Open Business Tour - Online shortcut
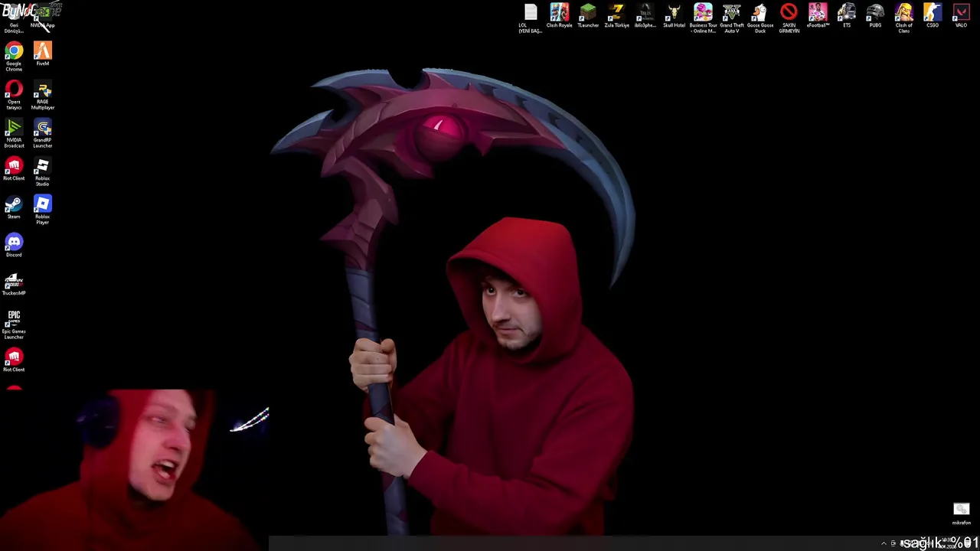This screenshot has height=551, width=980. 703,17
